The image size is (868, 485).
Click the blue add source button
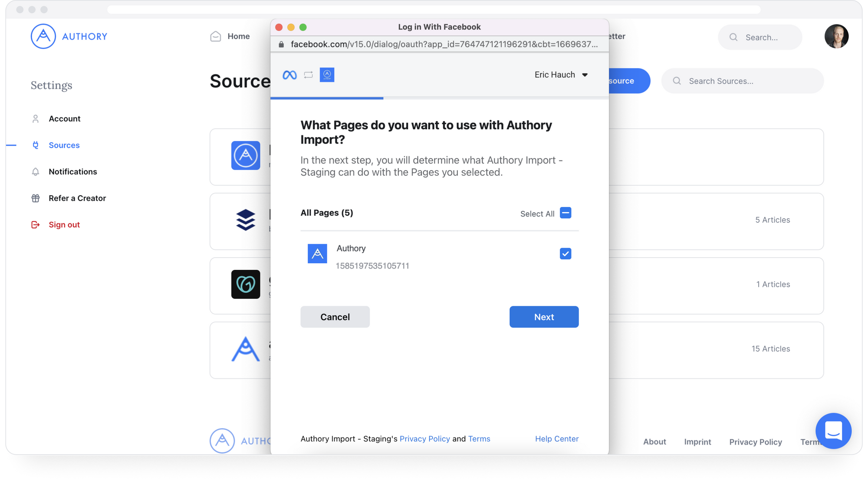coord(629,81)
